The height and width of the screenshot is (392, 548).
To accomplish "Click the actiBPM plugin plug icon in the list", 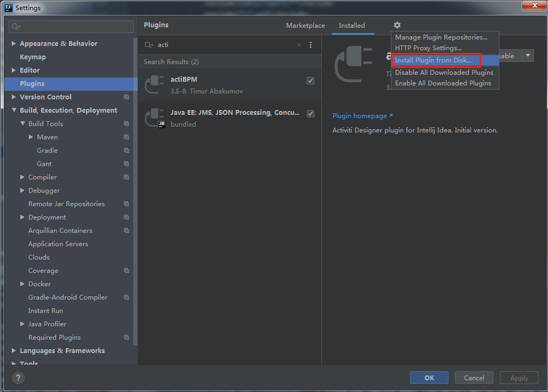I will click(154, 84).
